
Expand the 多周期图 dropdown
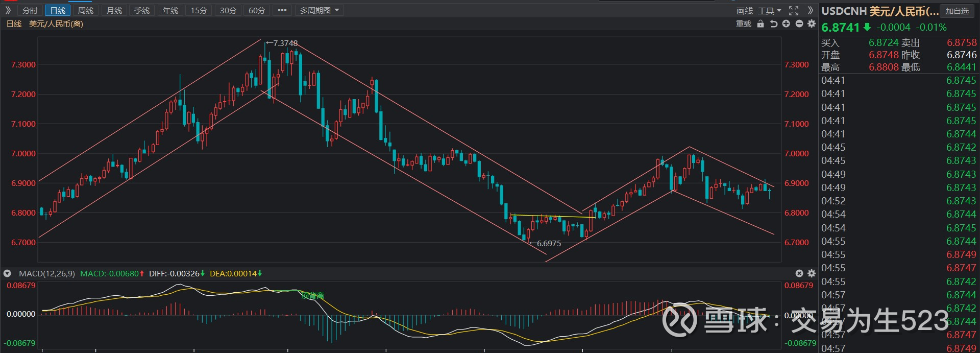coord(319,10)
